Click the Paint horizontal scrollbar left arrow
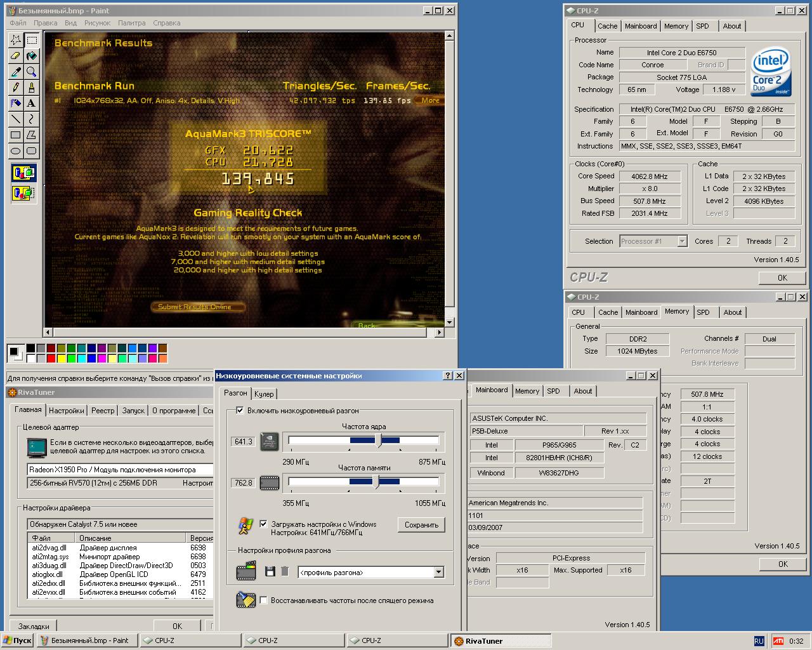 click(x=48, y=332)
